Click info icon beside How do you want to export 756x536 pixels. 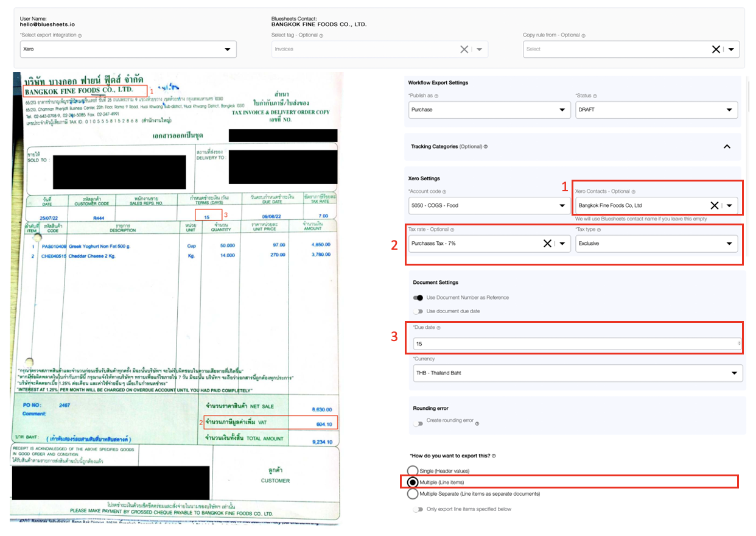point(494,456)
